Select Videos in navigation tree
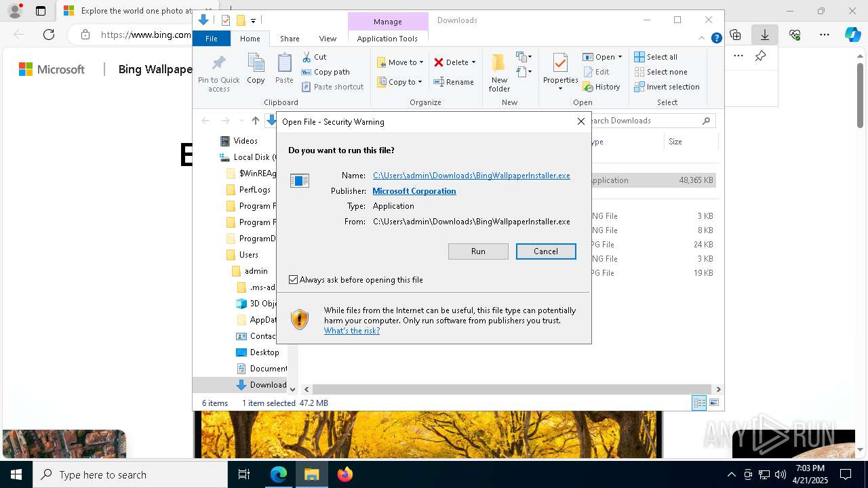 [x=245, y=141]
